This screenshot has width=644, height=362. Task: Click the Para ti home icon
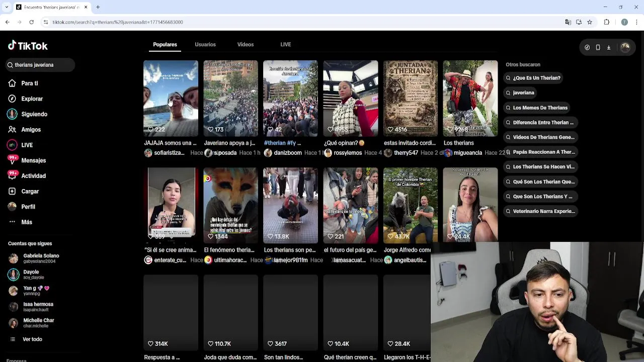click(12, 83)
